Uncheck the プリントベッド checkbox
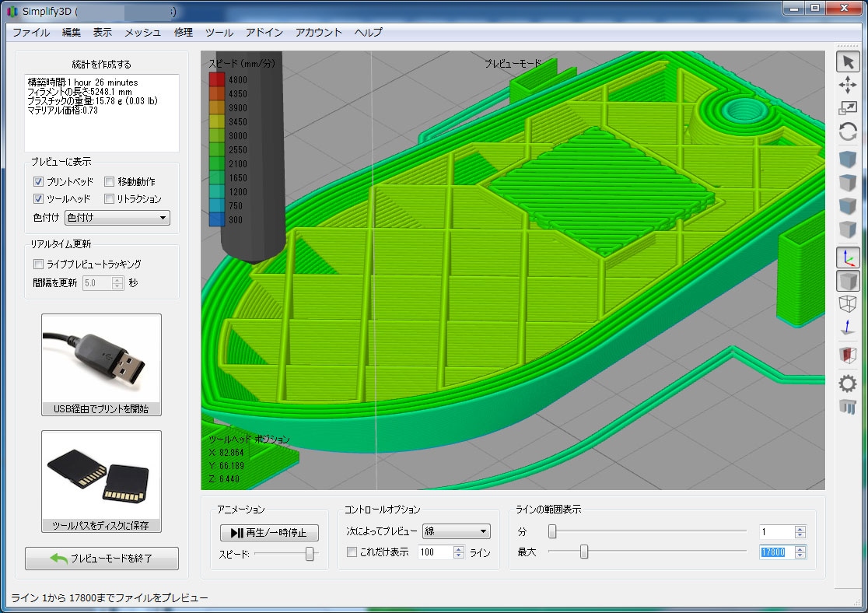Screen dimensions: 868x613 tap(39, 181)
